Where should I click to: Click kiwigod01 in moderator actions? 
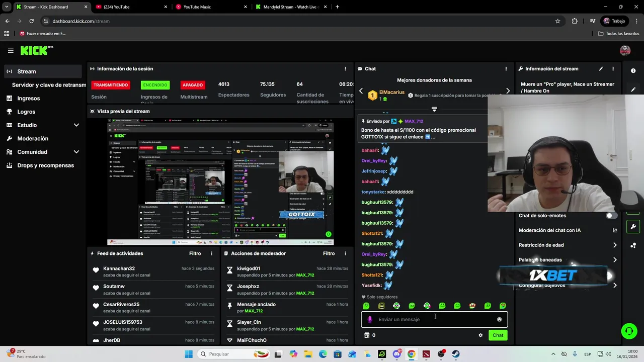coord(249,268)
